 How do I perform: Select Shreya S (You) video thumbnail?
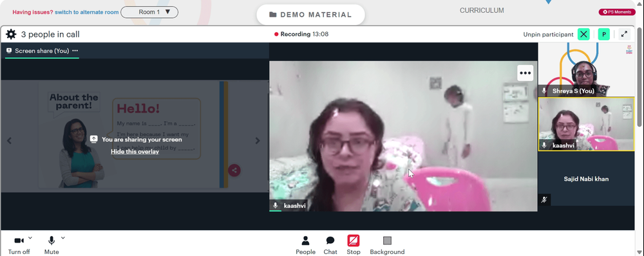(x=586, y=69)
